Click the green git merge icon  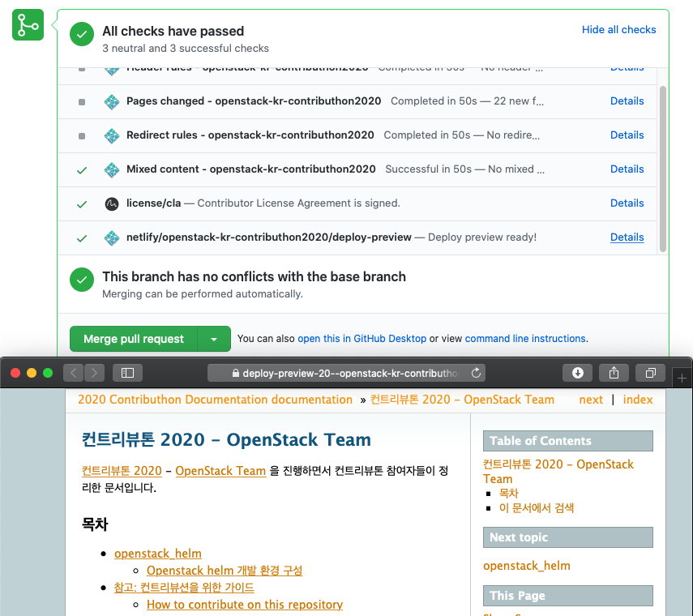(x=28, y=25)
